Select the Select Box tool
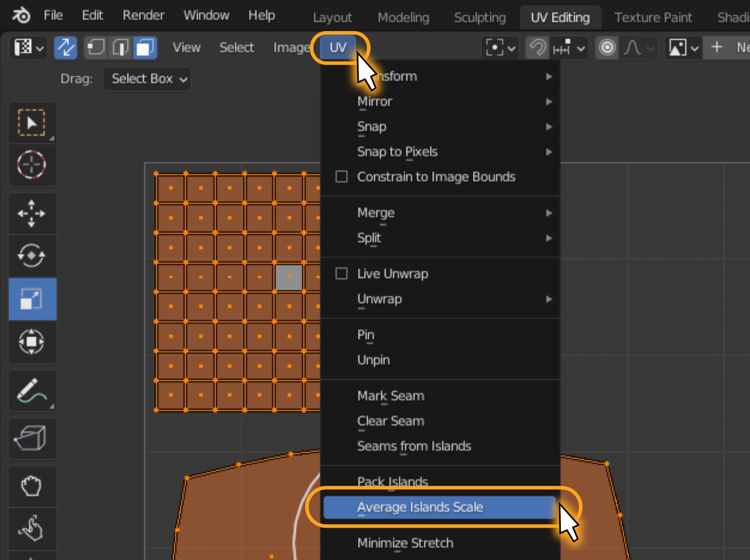This screenshot has height=560, width=750. coord(32,123)
